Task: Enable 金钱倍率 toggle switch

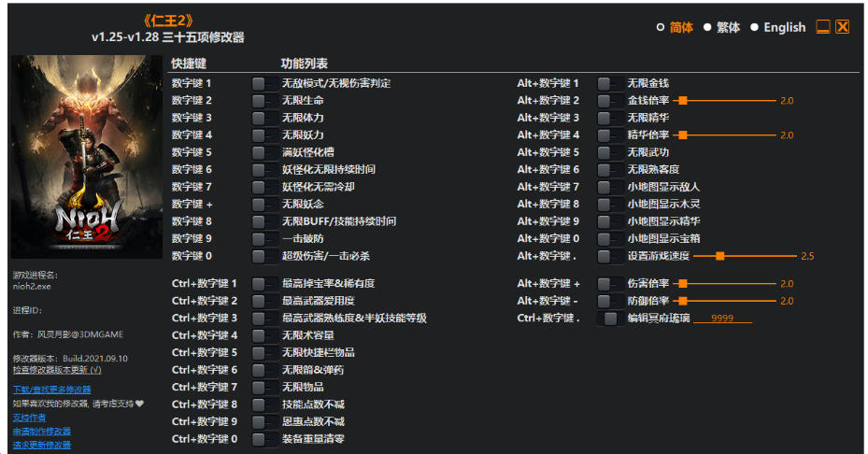Action: (610, 101)
